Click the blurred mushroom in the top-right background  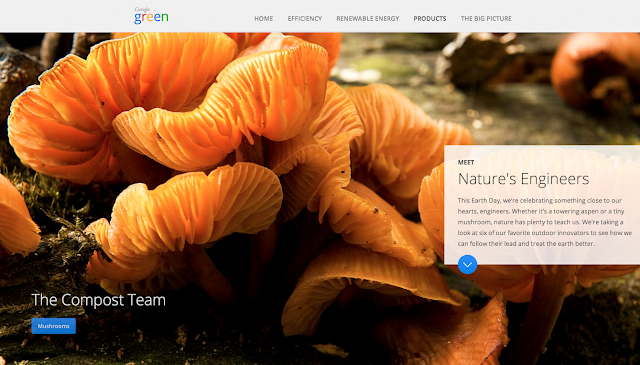pos(595,69)
